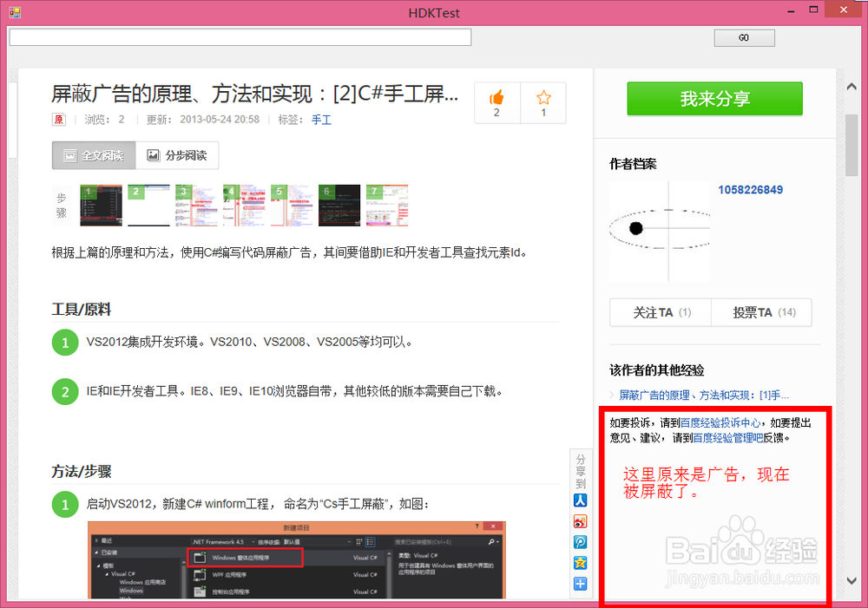The image size is (868, 608).
Task: Share via the blue Renren icon
Action: (580, 500)
